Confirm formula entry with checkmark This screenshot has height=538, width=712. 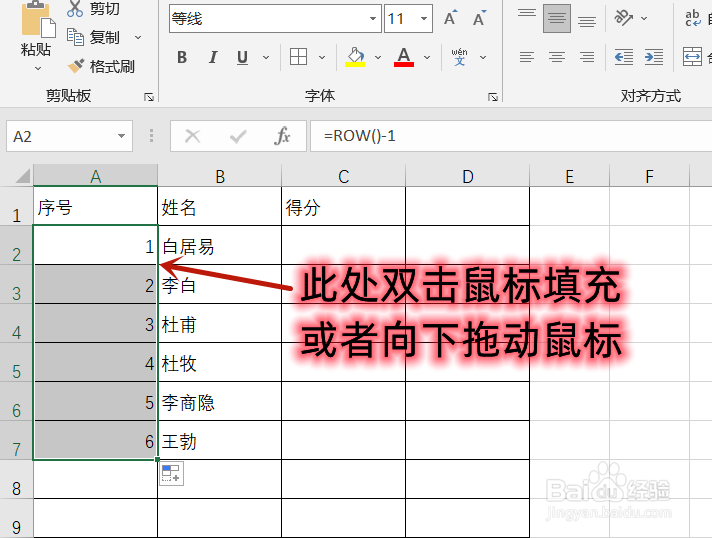click(x=238, y=136)
